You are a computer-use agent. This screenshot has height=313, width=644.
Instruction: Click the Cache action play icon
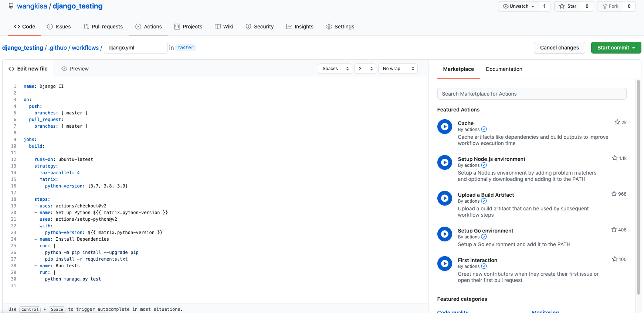444,127
